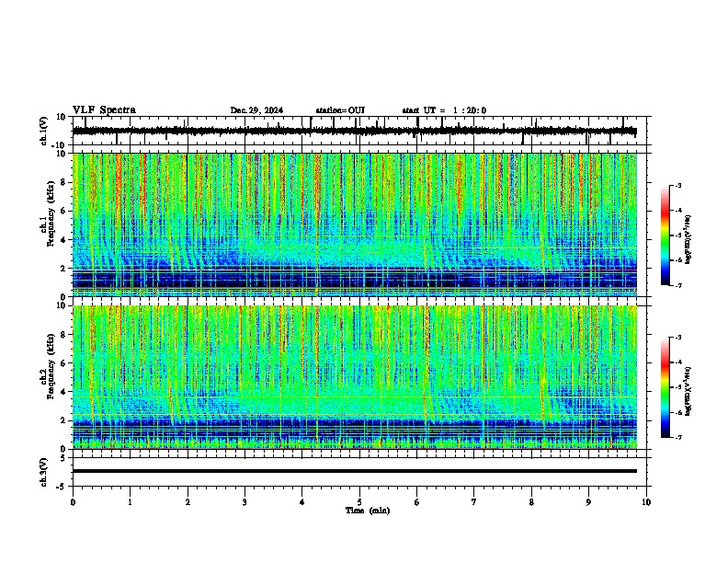
Task: Click the ch.2 spectrogram color scale bar
Action: click(x=665, y=387)
